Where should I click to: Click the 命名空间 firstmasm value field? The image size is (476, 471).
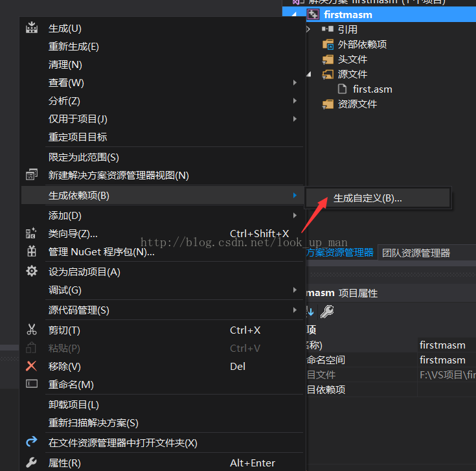click(x=447, y=360)
